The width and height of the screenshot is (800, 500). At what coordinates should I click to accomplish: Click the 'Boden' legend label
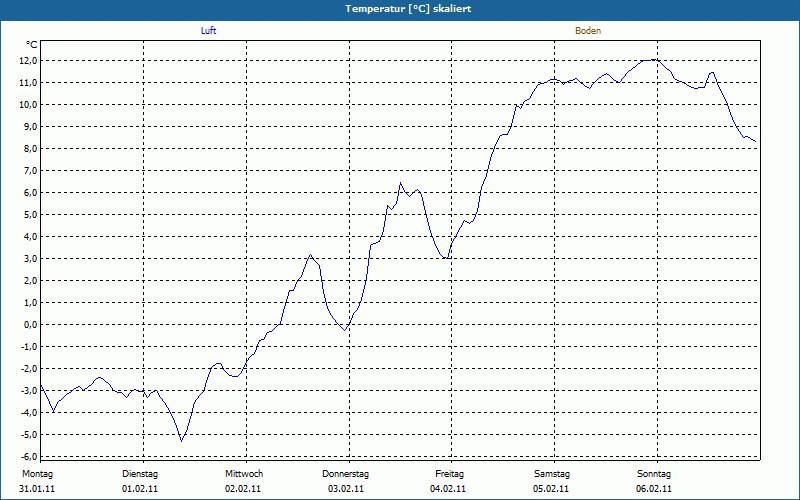click(588, 31)
